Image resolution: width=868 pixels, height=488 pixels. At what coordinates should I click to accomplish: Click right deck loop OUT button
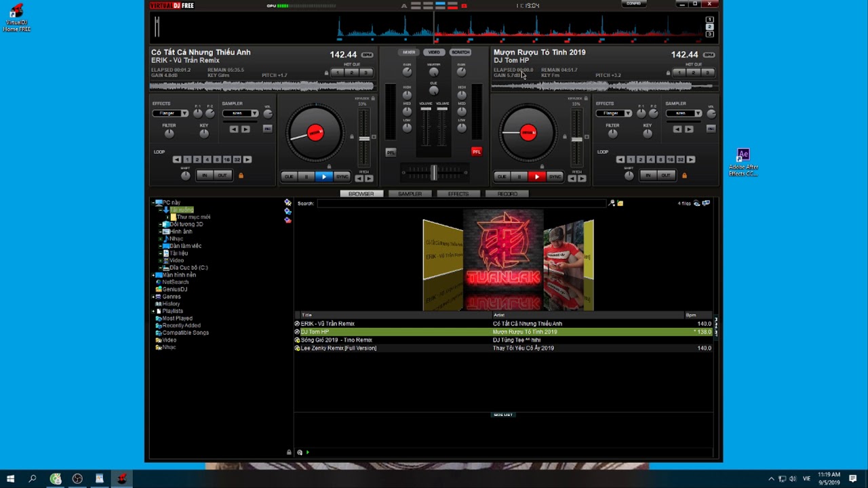pyautogui.click(x=665, y=176)
